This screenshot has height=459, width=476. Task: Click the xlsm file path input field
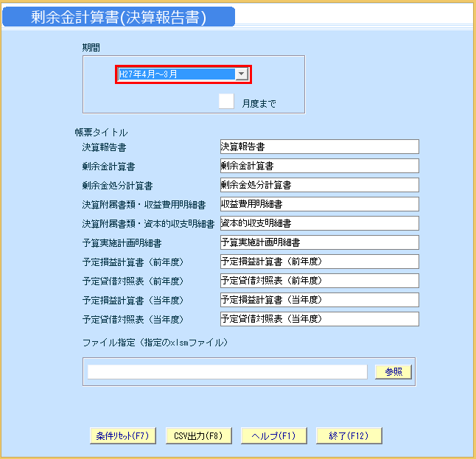(228, 372)
